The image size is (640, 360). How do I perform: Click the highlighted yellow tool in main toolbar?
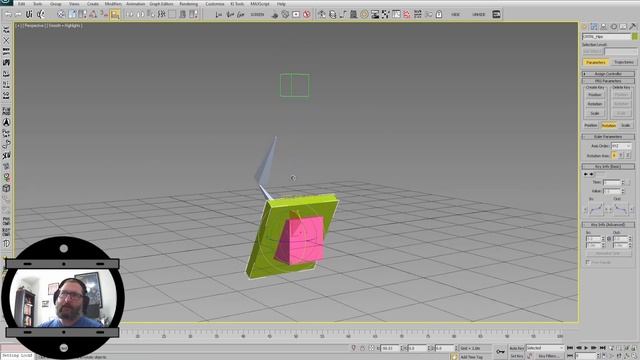[x=115, y=15]
